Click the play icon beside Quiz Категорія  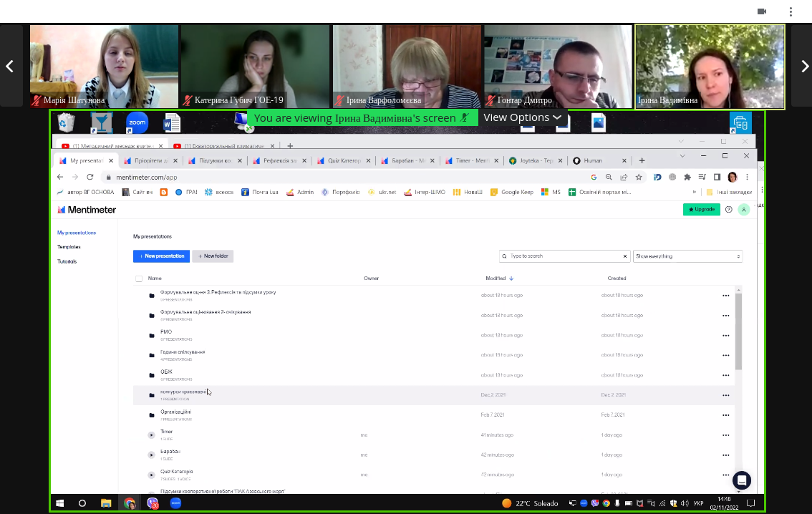click(151, 475)
